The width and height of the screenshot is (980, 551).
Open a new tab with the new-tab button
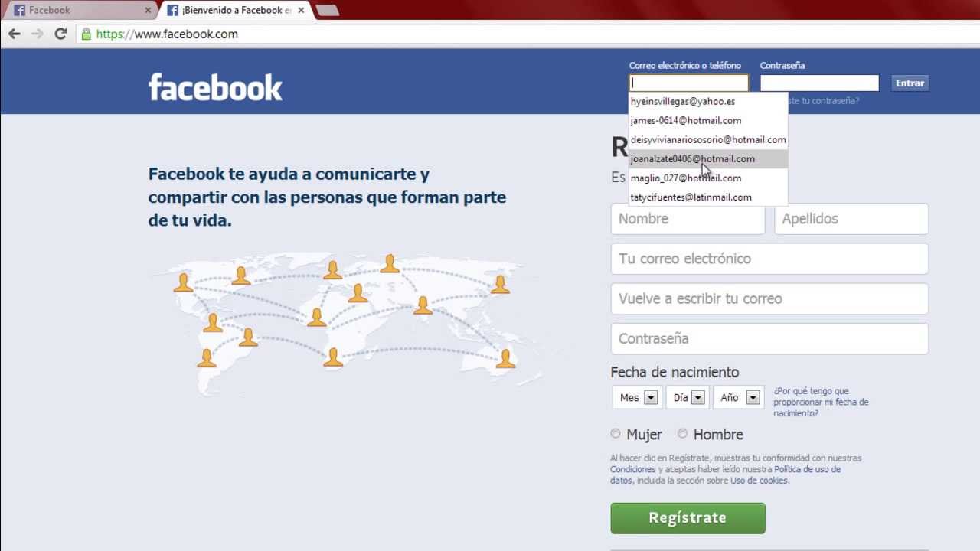click(327, 10)
